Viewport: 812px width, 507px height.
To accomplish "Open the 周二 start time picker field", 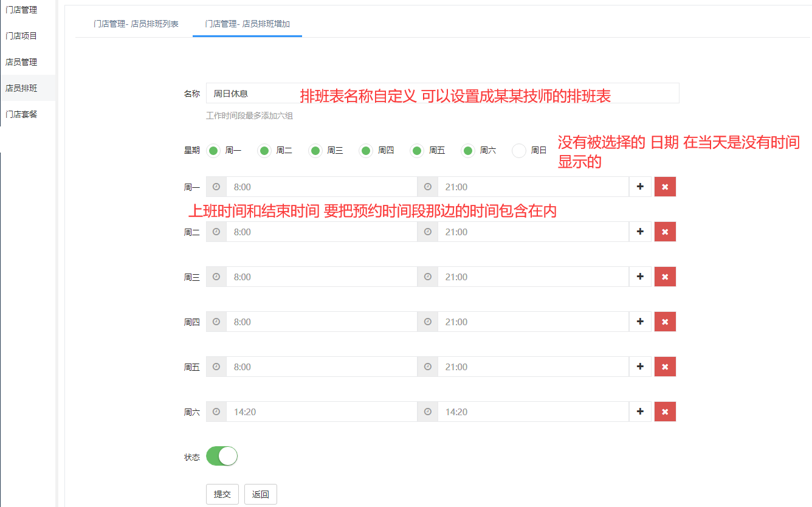I will click(x=321, y=232).
